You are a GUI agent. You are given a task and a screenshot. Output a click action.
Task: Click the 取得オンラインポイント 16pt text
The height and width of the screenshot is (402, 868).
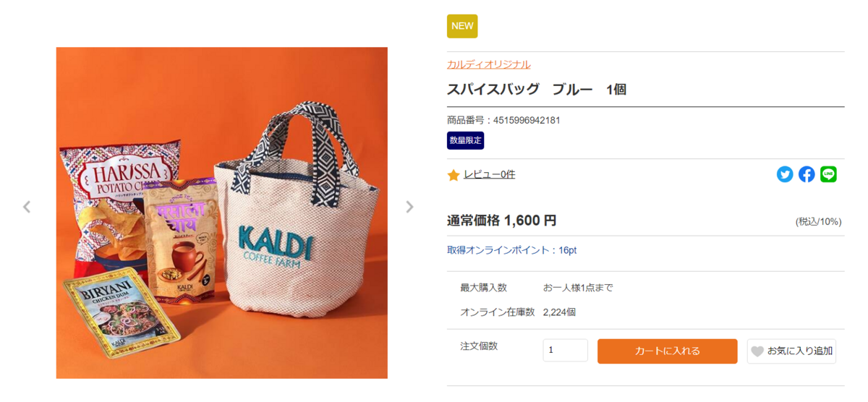511,250
